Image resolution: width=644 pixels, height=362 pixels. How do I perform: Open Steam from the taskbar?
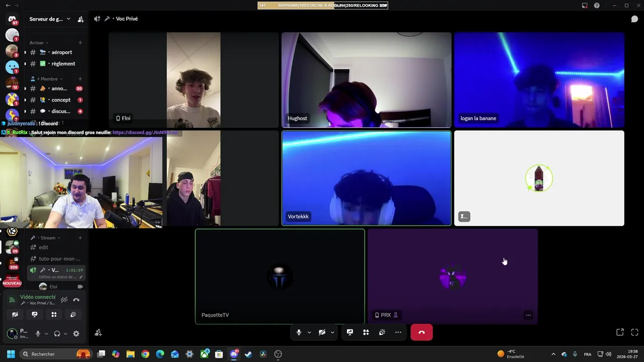point(248,354)
